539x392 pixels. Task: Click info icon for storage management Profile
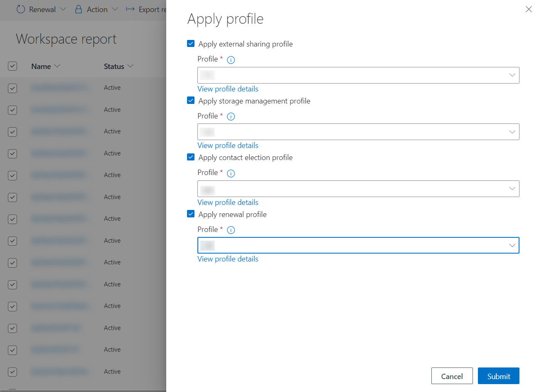[231, 116]
